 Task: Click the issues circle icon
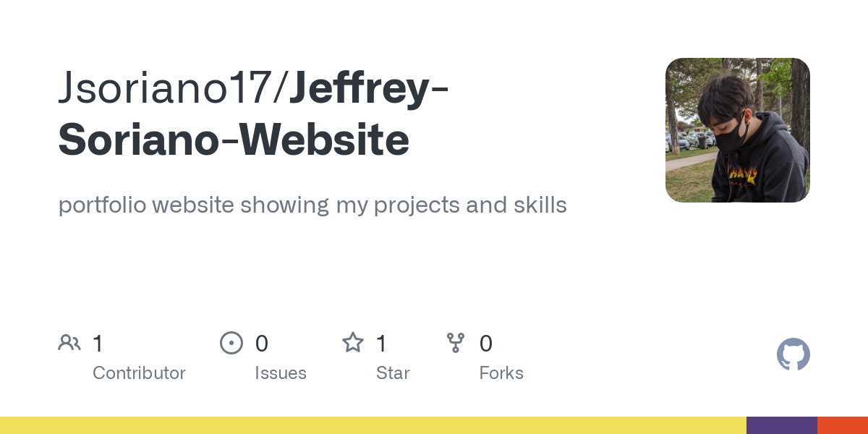pyautogui.click(x=231, y=343)
